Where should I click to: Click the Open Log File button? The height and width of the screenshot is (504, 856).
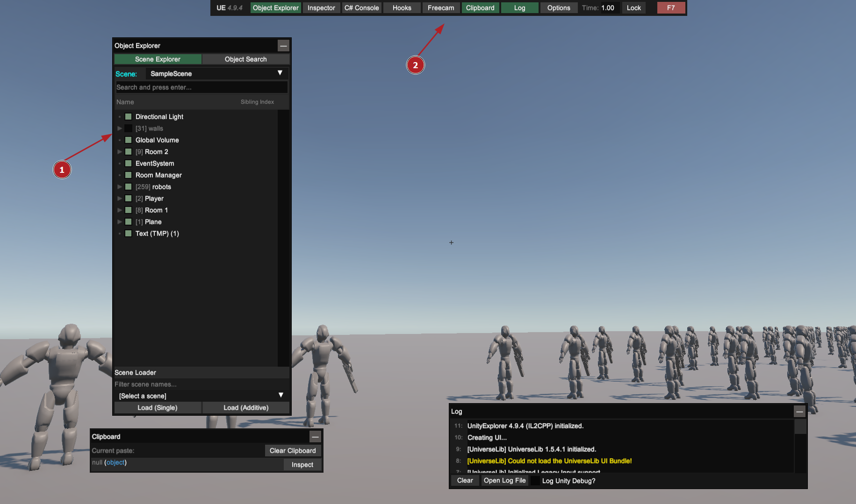pyautogui.click(x=504, y=481)
